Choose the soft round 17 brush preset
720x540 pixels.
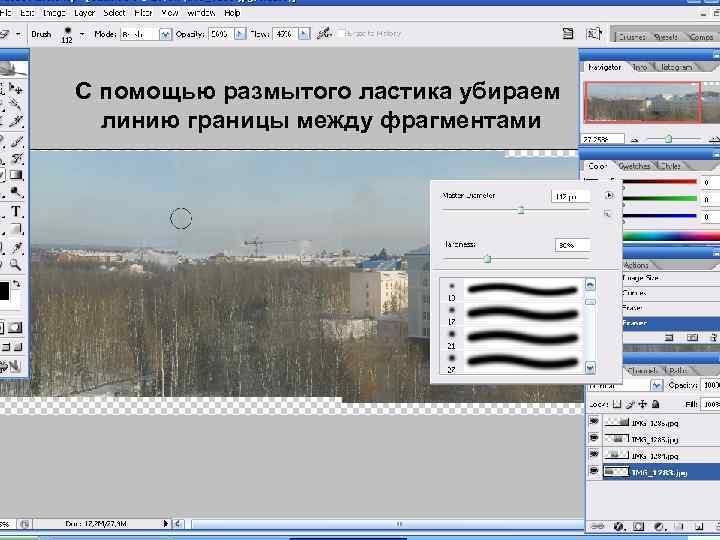coord(511,315)
